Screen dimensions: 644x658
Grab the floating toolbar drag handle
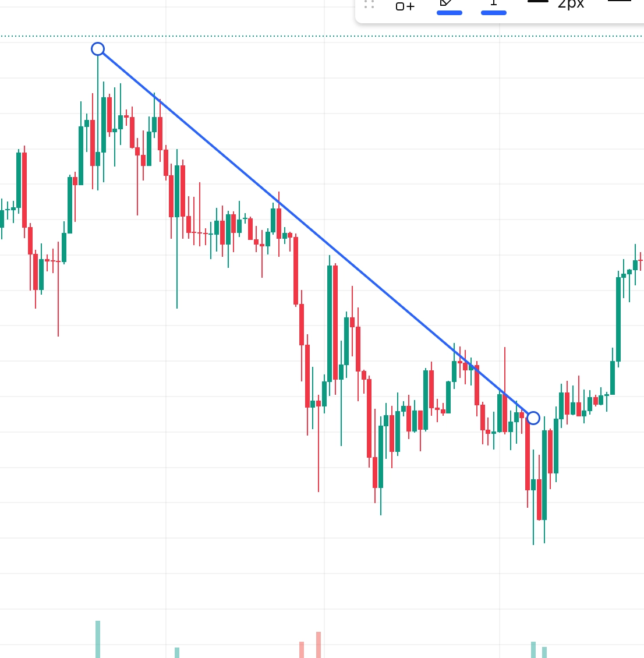point(369,5)
